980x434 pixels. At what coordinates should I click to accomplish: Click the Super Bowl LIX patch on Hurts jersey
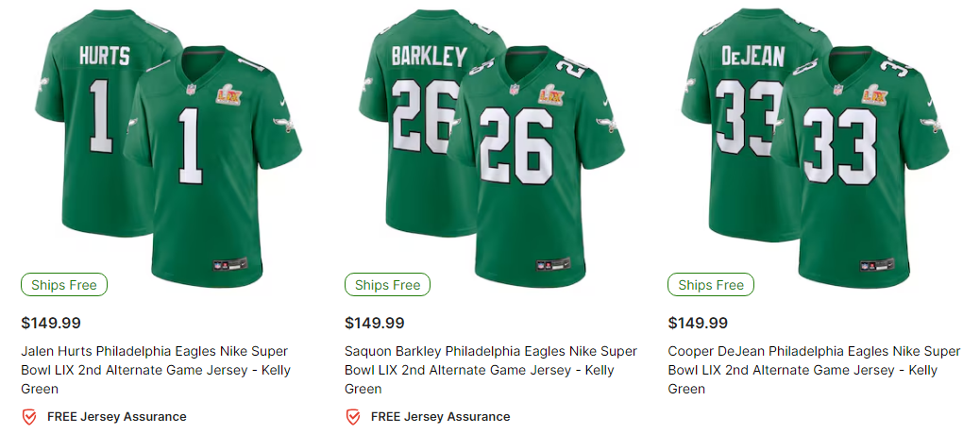click(228, 94)
